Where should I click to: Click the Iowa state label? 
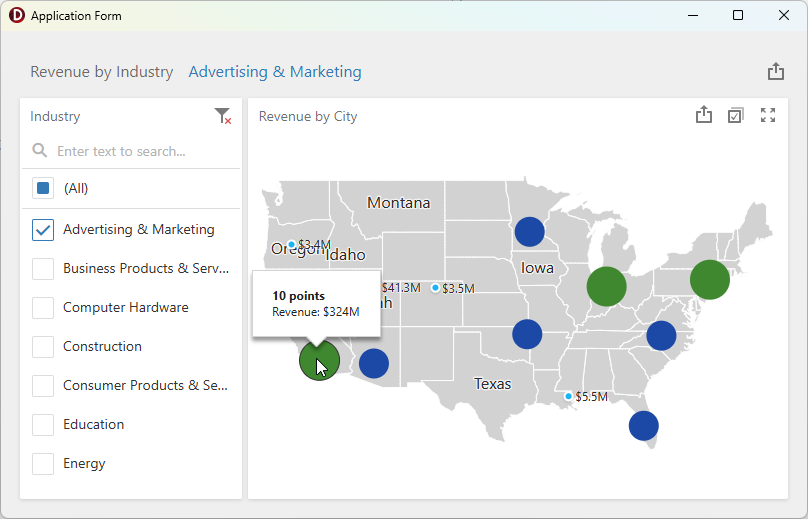(x=537, y=268)
